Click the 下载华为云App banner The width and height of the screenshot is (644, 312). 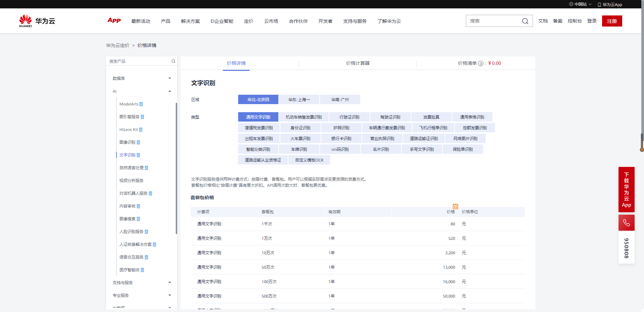pos(627,189)
